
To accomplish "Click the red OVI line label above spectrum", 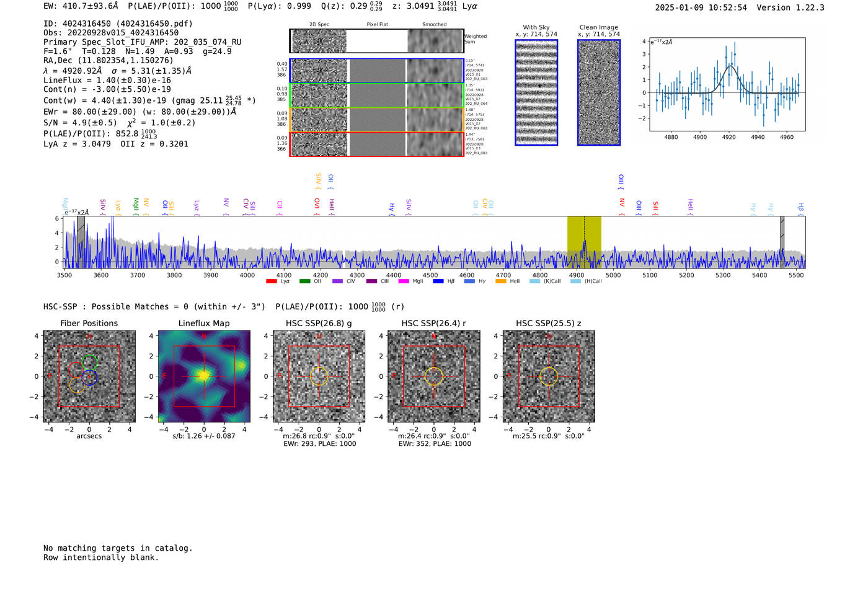I will (317, 206).
